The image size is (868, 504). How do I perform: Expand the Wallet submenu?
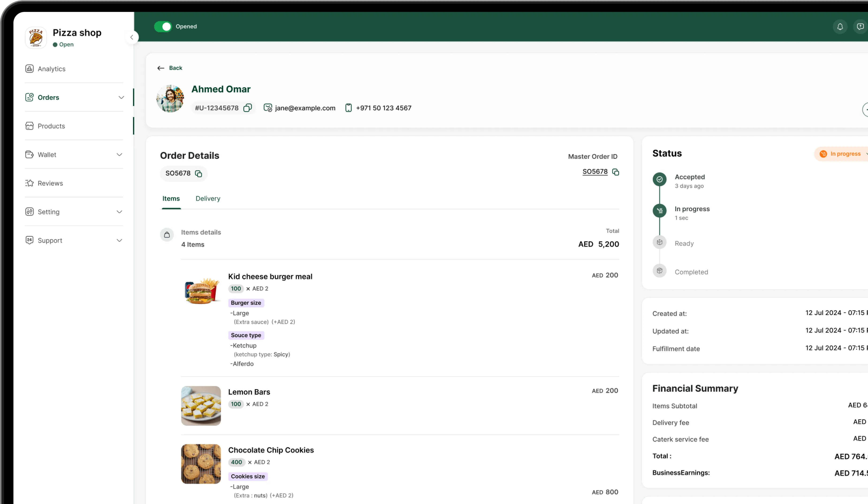coord(119,155)
